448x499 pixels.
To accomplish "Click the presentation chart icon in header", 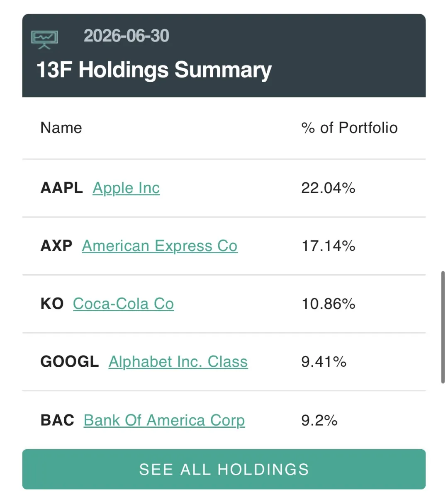I will (44, 40).
